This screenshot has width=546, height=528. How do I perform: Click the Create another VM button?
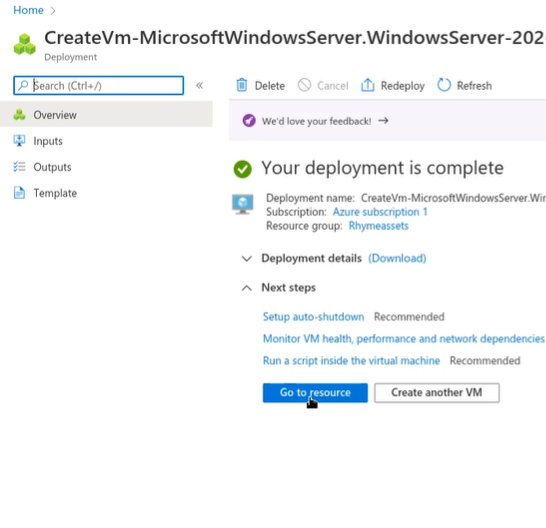point(437,393)
